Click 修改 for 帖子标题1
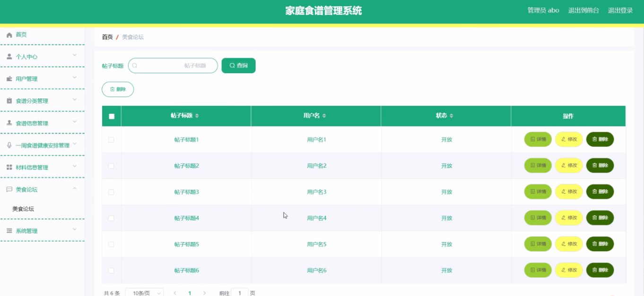This screenshot has width=644, height=296. [x=569, y=139]
